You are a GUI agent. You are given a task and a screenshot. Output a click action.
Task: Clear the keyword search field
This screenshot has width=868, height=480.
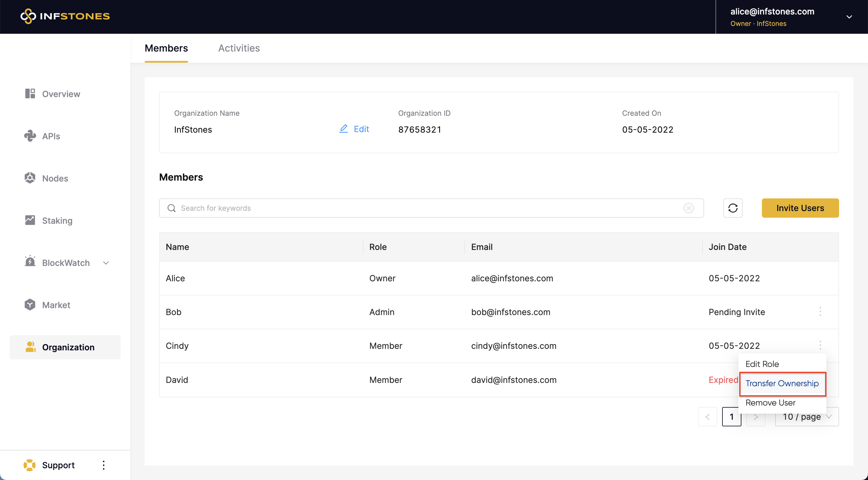pyautogui.click(x=688, y=208)
